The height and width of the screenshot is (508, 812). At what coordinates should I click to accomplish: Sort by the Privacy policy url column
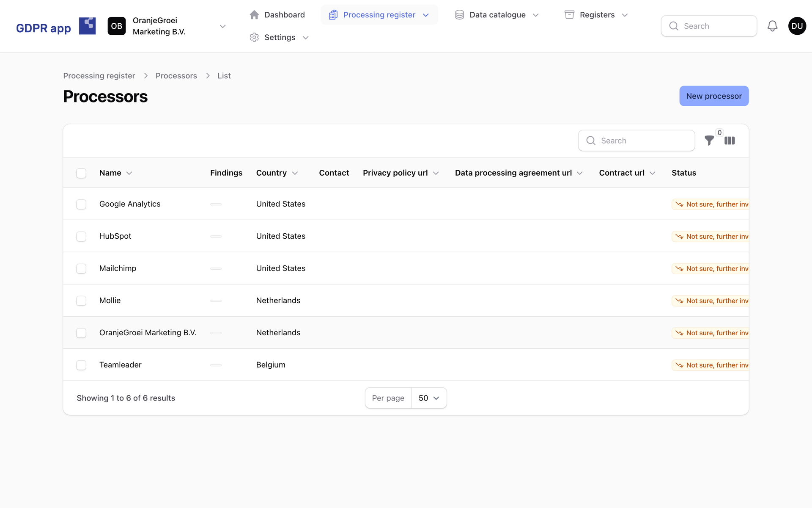pyautogui.click(x=401, y=173)
